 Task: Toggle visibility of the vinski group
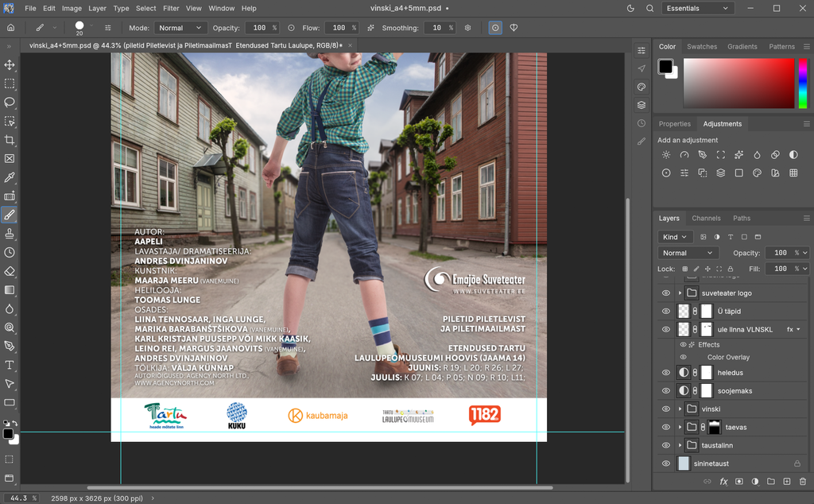coord(666,409)
